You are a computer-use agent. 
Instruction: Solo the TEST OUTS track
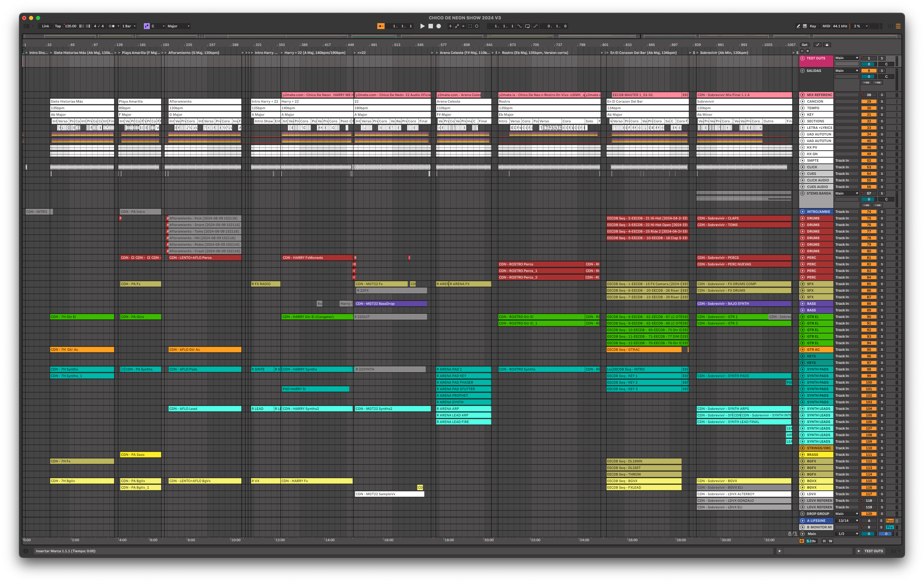coord(882,58)
